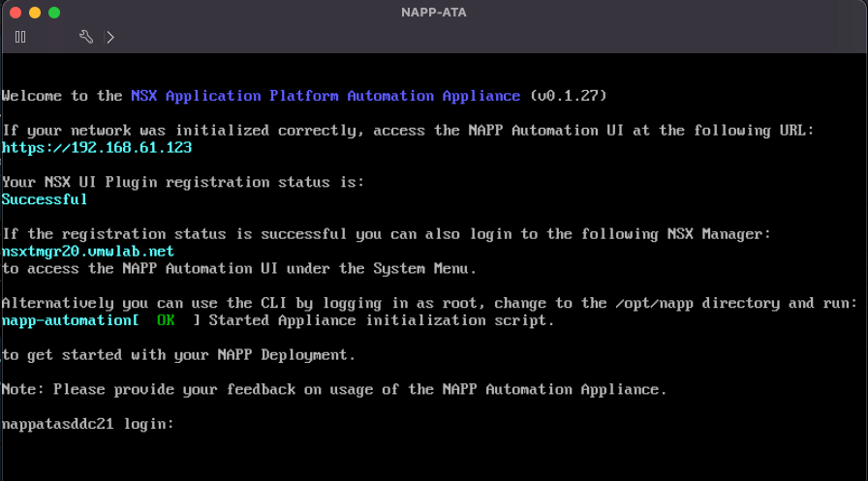Click 'to get started with your NAPP Deployment.' line
This screenshot has width=868, height=481.
(x=178, y=355)
